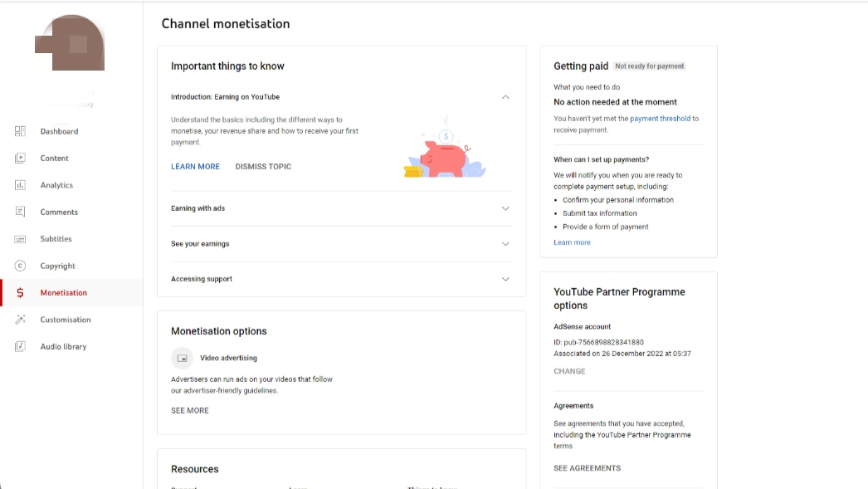
Task: Click No action needed at the moment text
Action: tap(615, 102)
